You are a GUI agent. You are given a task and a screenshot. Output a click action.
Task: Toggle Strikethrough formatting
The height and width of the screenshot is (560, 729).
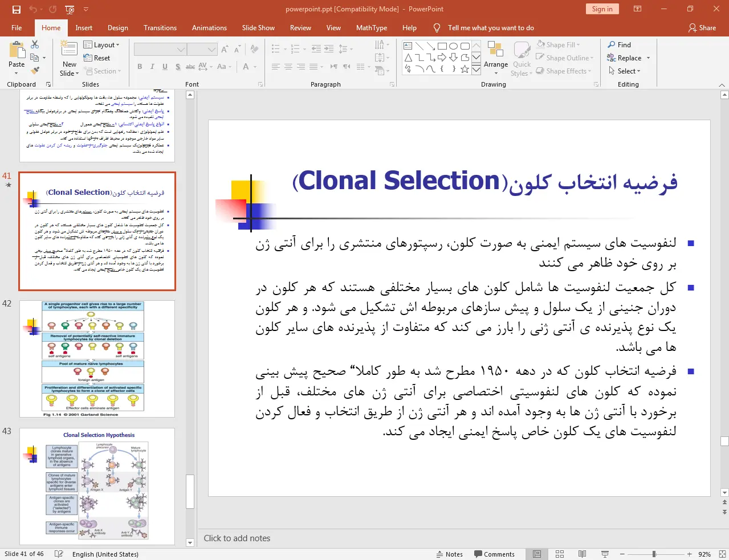(x=190, y=67)
